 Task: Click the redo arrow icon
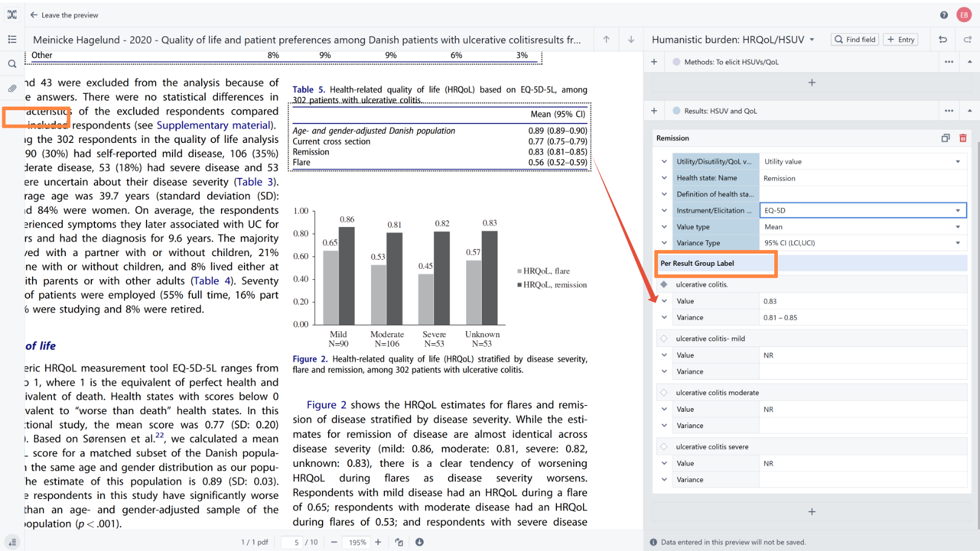tap(967, 39)
